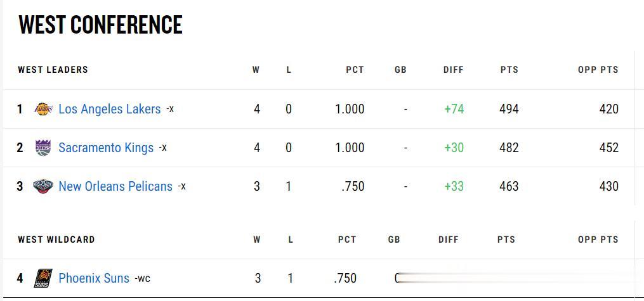The height and width of the screenshot is (301, 644).
Task: Sort West Wildcard by DIFF column
Action: point(449,240)
